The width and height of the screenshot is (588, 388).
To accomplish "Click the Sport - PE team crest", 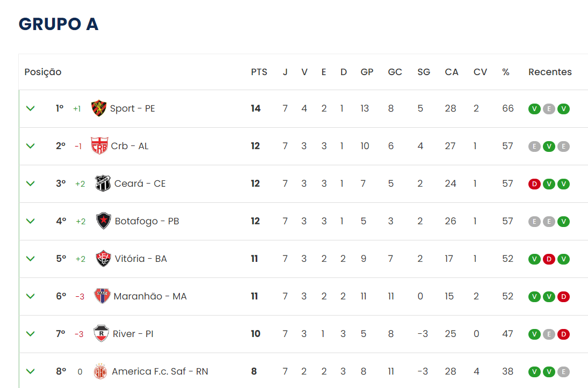I will [99, 108].
